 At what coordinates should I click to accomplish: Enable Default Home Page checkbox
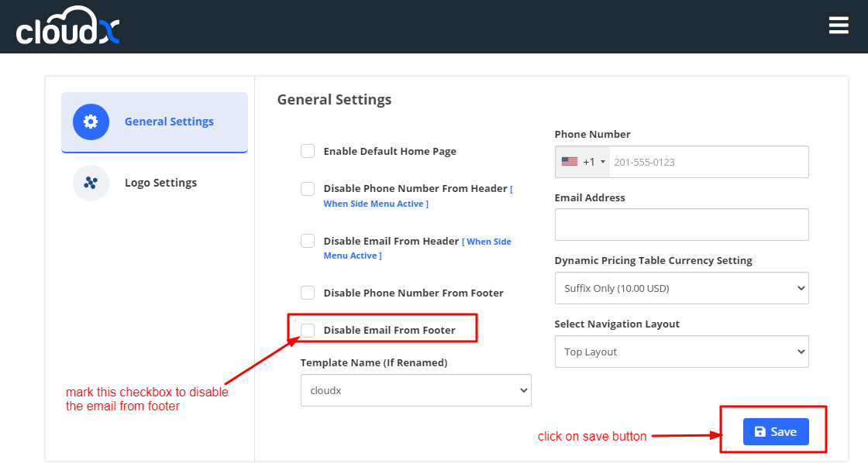pos(308,151)
